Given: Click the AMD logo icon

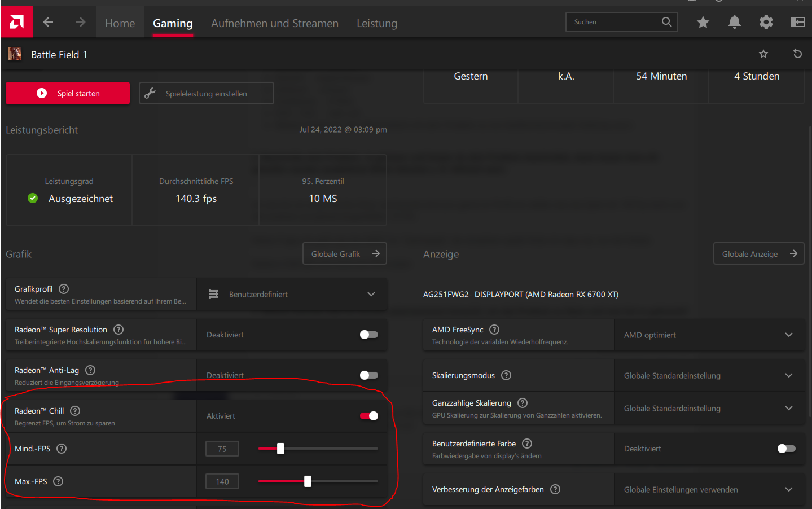Looking at the screenshot, I should pos(17,22).
